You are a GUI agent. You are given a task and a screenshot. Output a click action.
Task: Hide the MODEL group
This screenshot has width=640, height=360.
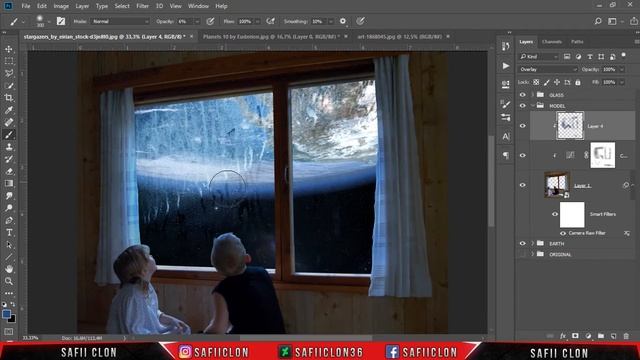point(522,106)
